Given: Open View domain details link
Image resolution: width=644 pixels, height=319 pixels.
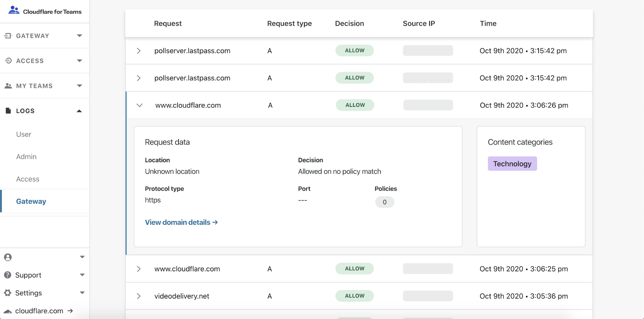Looking at the screenshot, I should click(181, 222).
